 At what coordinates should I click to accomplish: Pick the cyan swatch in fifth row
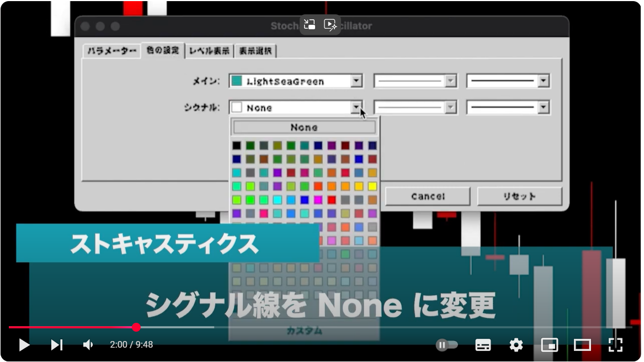coord(277,200)
